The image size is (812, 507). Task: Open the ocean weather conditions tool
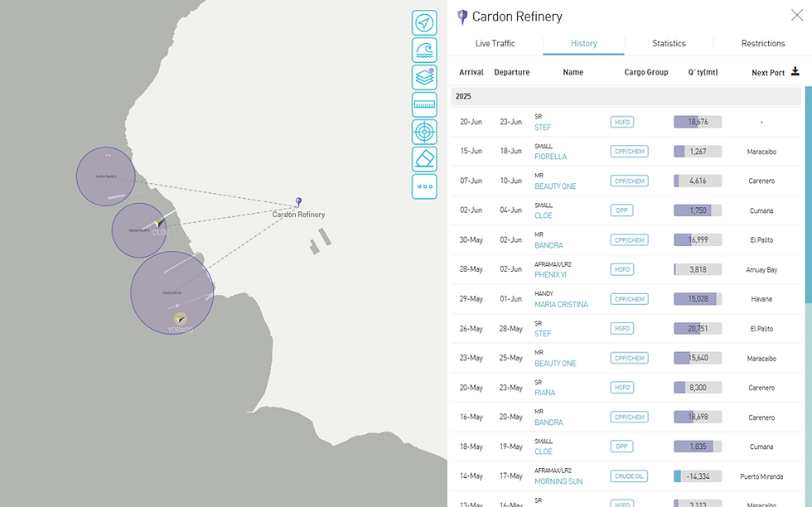pyautogui.click(x=423, y=50)
